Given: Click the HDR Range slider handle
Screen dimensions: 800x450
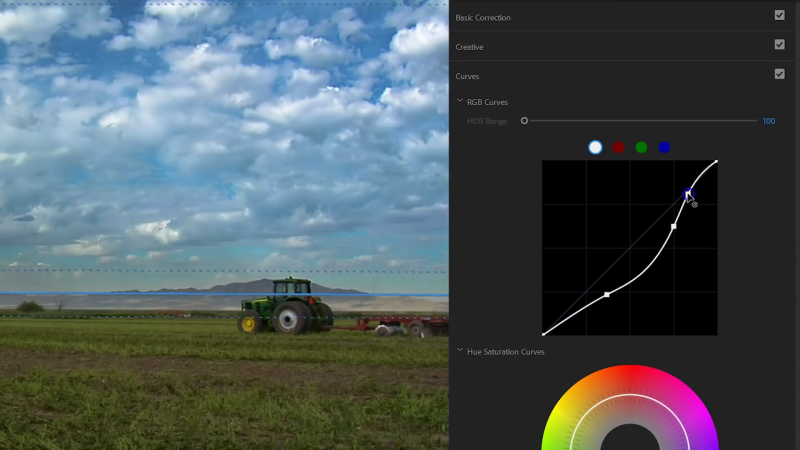Looking at the screenshot, I should point(524,121).
